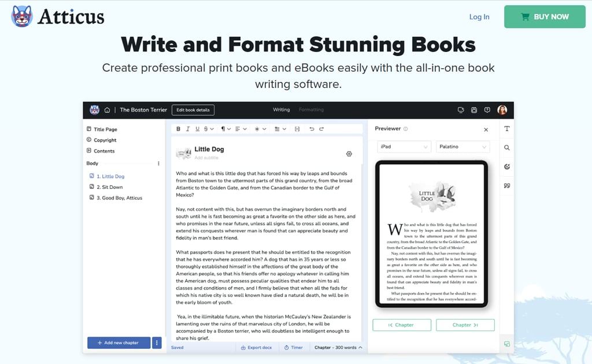Open the iPad device dropdown
This screenshot has height=364, width=592.
tap(404, 146)
